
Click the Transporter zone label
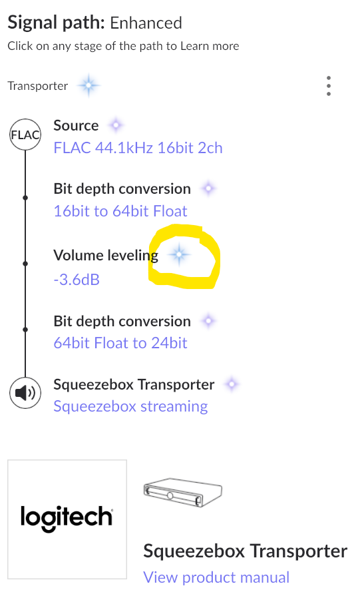pyautogui.click(x=38, y=86)
